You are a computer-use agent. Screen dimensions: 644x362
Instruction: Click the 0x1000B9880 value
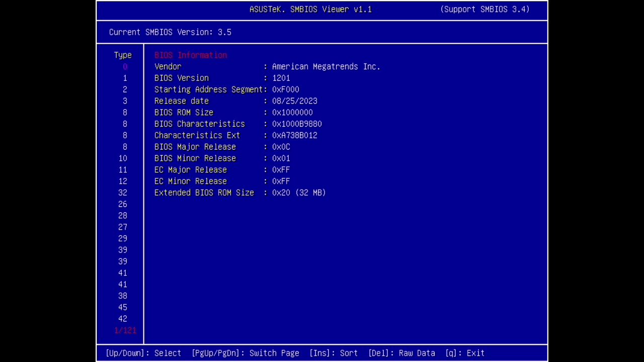[x=297, y=124]
